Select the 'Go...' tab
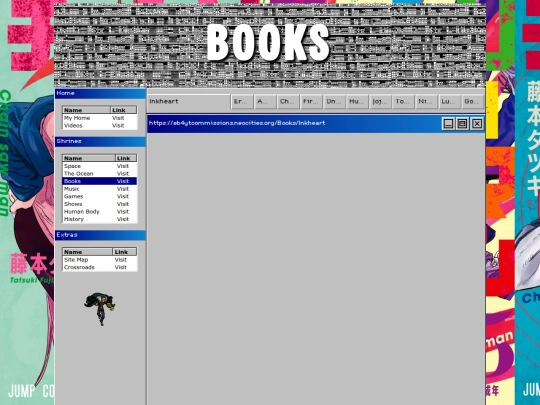 tap(473, 102)
